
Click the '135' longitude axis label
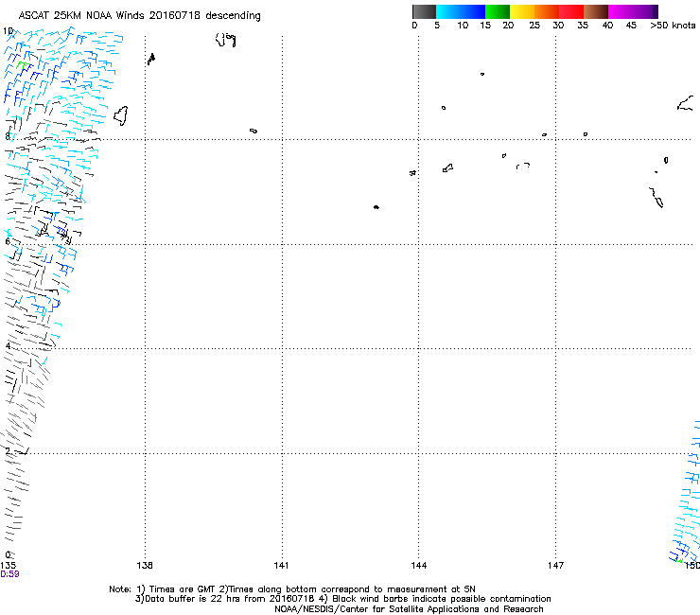click(8, 566)
